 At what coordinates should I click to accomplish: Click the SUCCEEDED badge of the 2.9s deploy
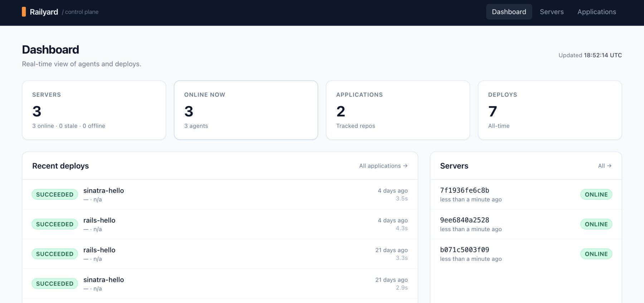[x=55, y=284]
